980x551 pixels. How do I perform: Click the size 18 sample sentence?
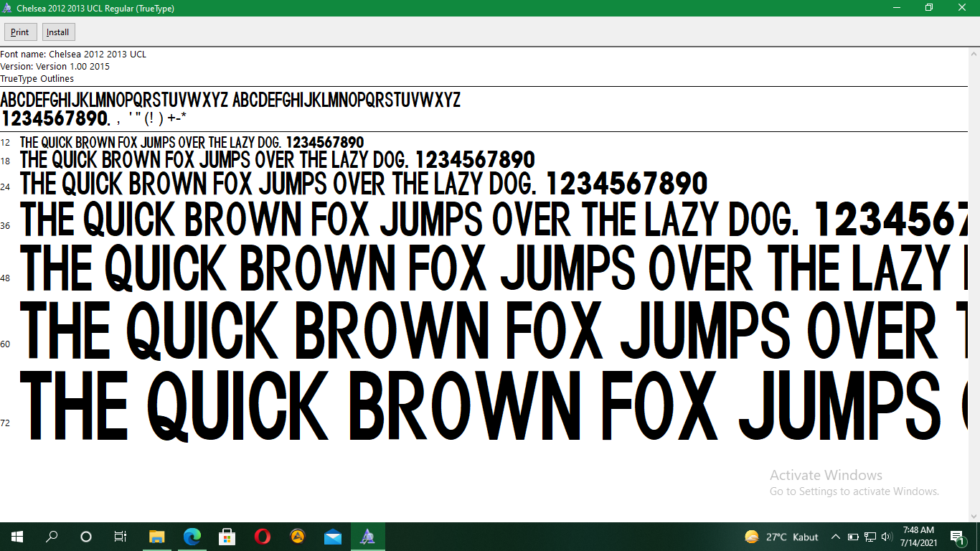(278, 159)
